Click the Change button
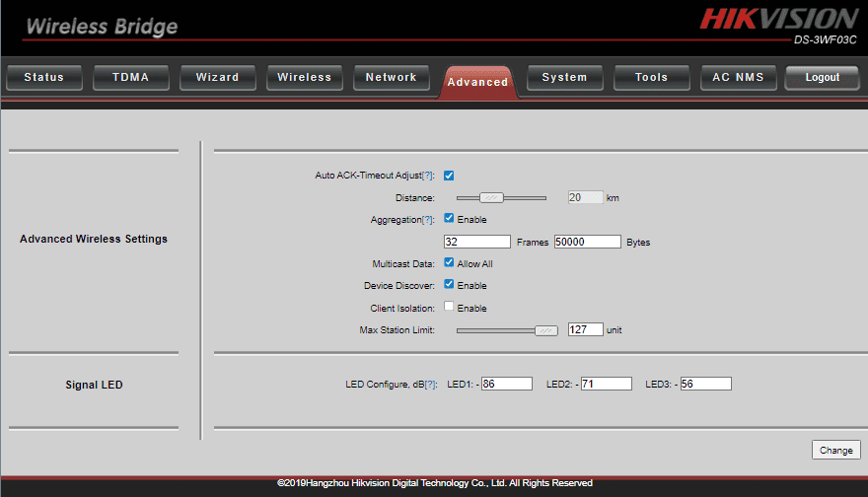 [835, 450]
